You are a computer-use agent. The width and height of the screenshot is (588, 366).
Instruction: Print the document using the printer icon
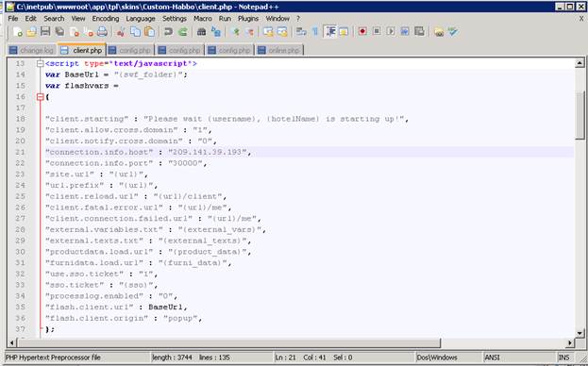102,32
